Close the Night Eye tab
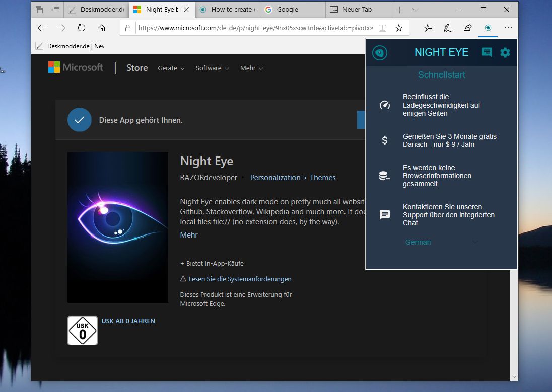Screen dimensions: 552x392 coord(186,10)
